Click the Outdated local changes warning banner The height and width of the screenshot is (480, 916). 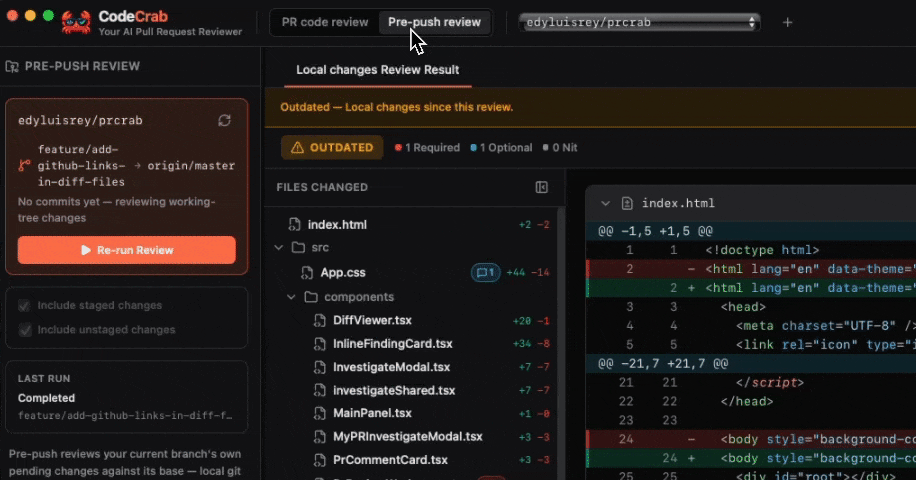[590, 107]
